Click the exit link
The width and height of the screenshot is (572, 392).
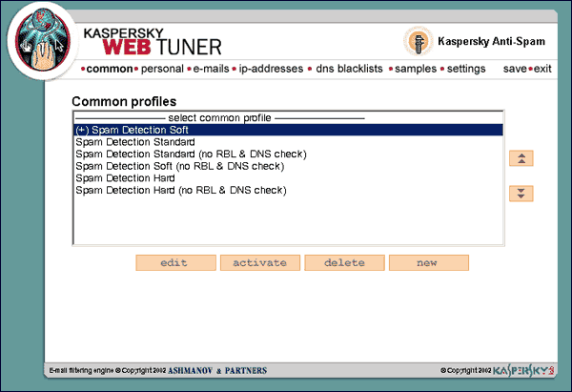coord(542,69)
